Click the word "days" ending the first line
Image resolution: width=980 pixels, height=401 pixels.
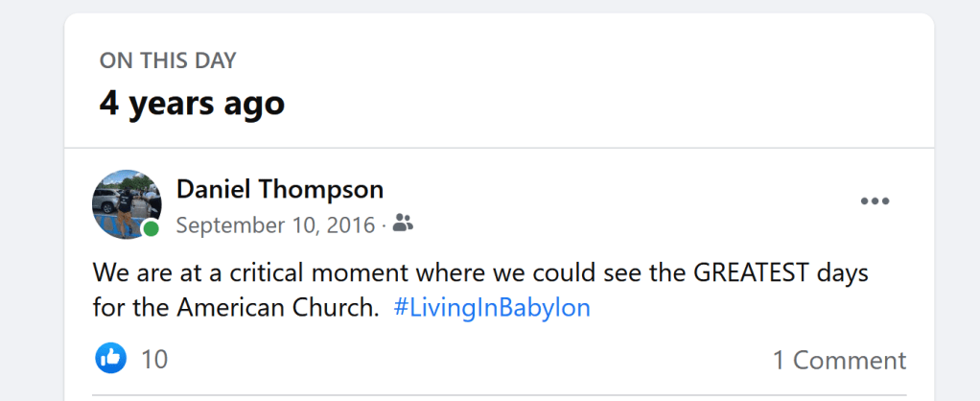[842, 272]
